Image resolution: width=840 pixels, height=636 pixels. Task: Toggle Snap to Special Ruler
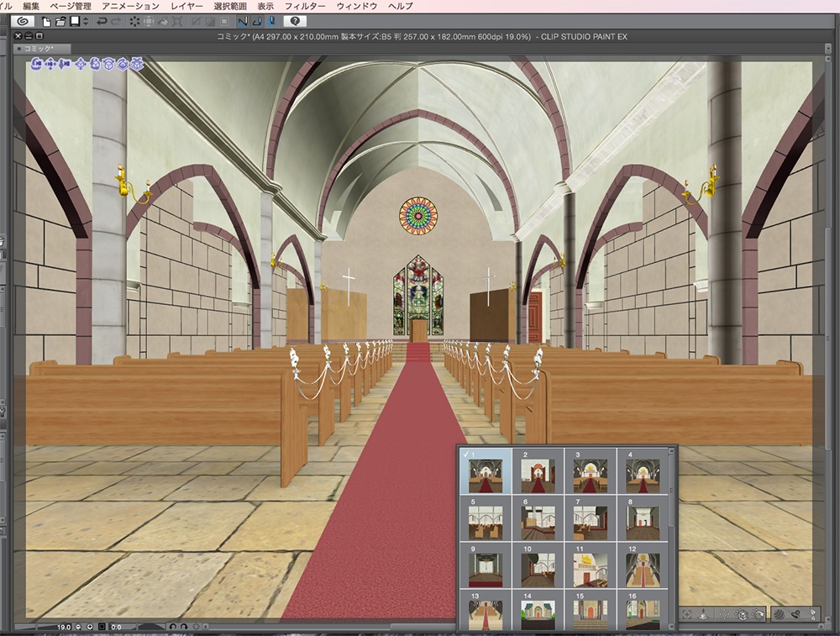click(x=257, y=22)
